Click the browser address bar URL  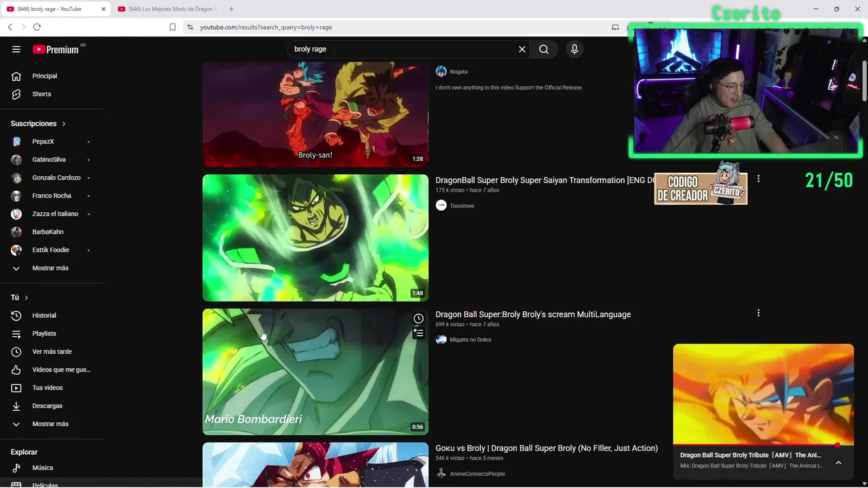coord(266,27)
